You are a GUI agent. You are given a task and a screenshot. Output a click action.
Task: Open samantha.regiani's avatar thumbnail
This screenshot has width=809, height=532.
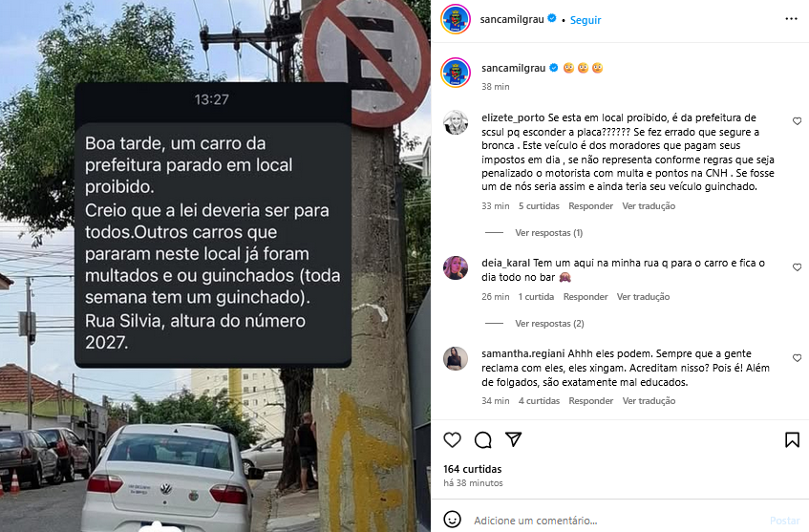coord(456,358)
